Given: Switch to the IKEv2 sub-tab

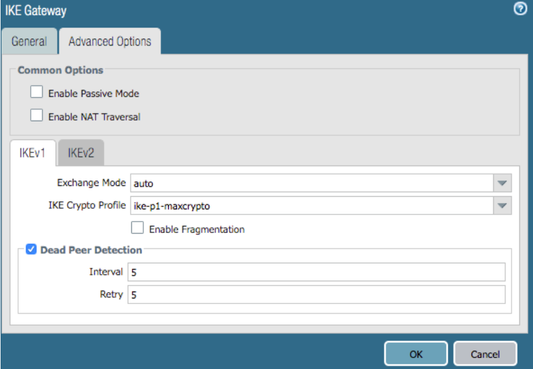Looking at the screenshot, I should [81, 153].
